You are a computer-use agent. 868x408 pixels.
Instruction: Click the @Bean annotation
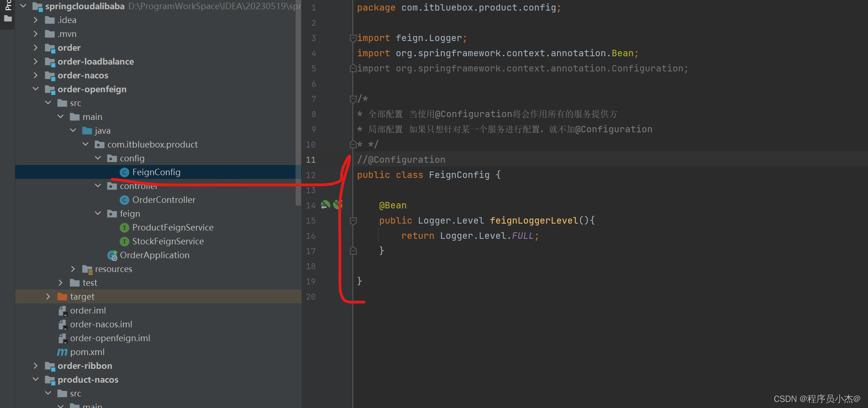coord(393,205)
